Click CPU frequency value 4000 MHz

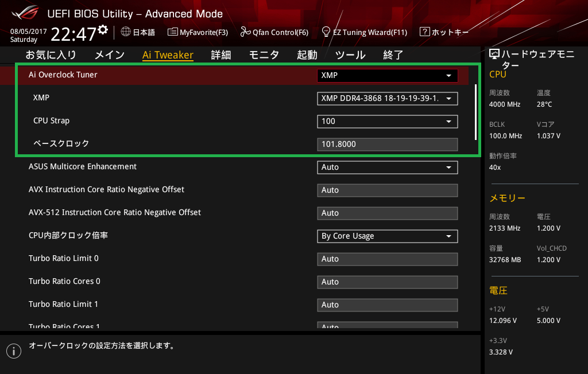(x=505, y=104)
